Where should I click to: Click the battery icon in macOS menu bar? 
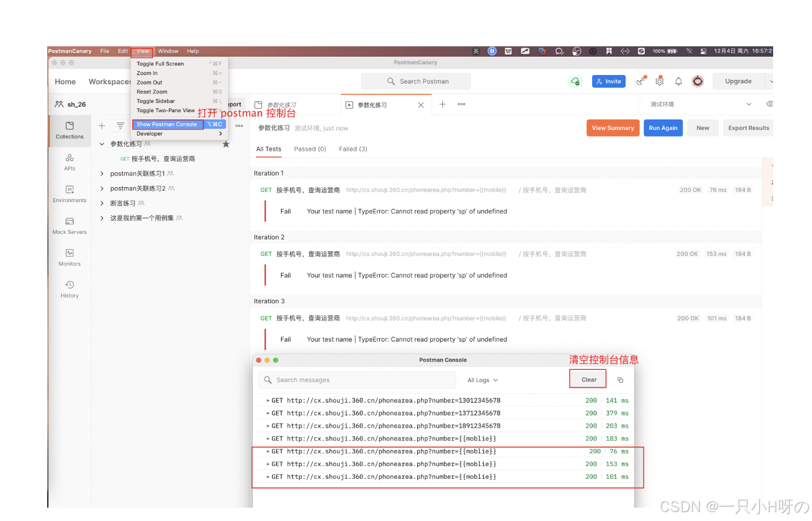[672, 51]
